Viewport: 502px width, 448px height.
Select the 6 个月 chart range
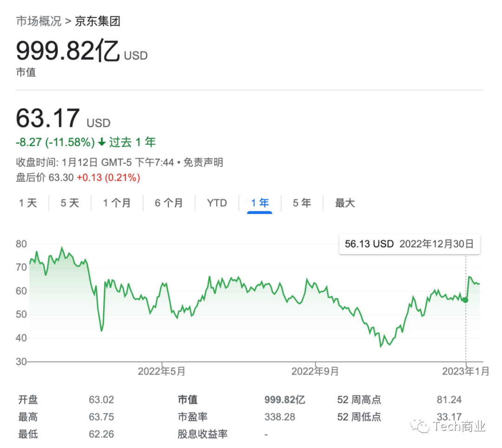[x=169, y=203]
